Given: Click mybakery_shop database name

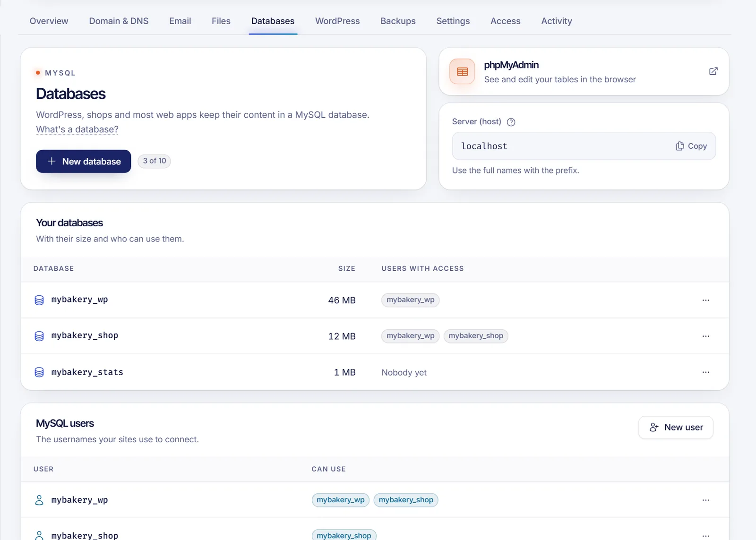Looking at the screenshot, I should [85, 335].
